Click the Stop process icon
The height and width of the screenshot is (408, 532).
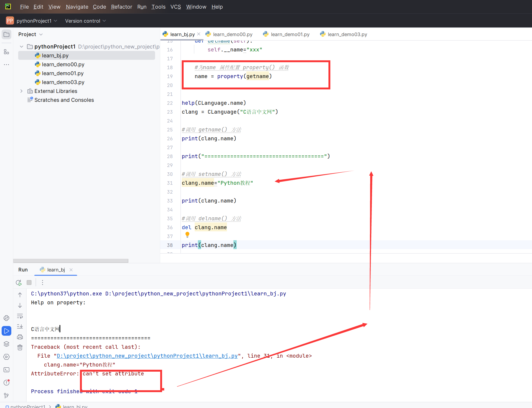(29, 283)
